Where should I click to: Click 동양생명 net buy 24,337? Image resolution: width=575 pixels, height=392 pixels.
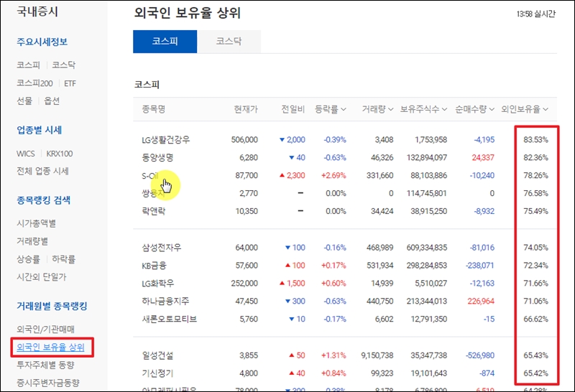[x=483, y=157]
